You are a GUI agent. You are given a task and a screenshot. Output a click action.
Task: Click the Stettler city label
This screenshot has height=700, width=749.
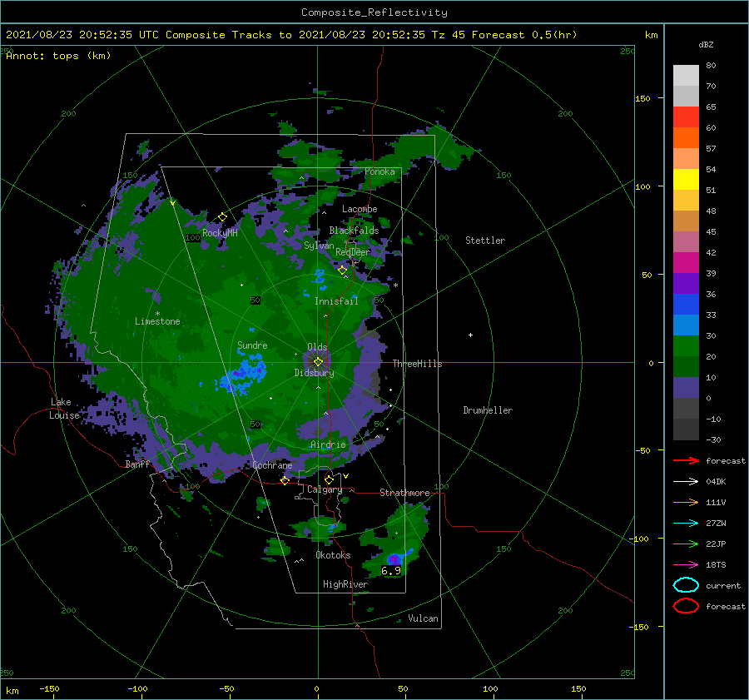tap(485, 241)
